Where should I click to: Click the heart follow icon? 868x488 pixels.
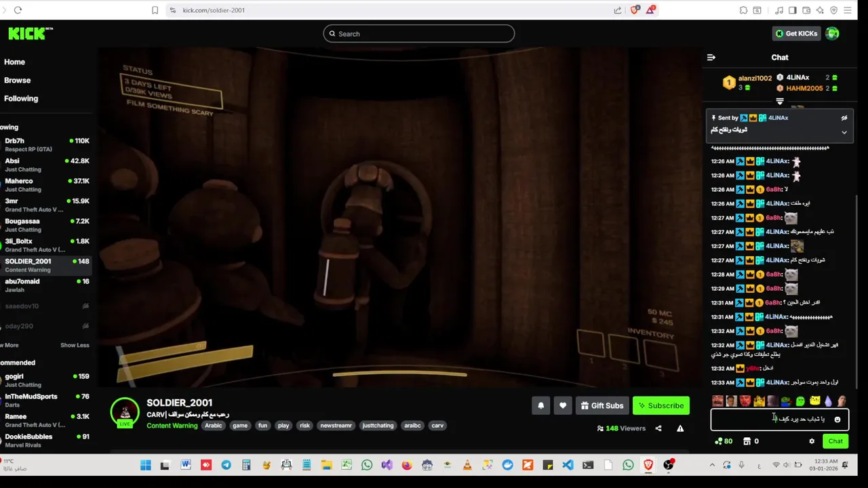[563, 405]
